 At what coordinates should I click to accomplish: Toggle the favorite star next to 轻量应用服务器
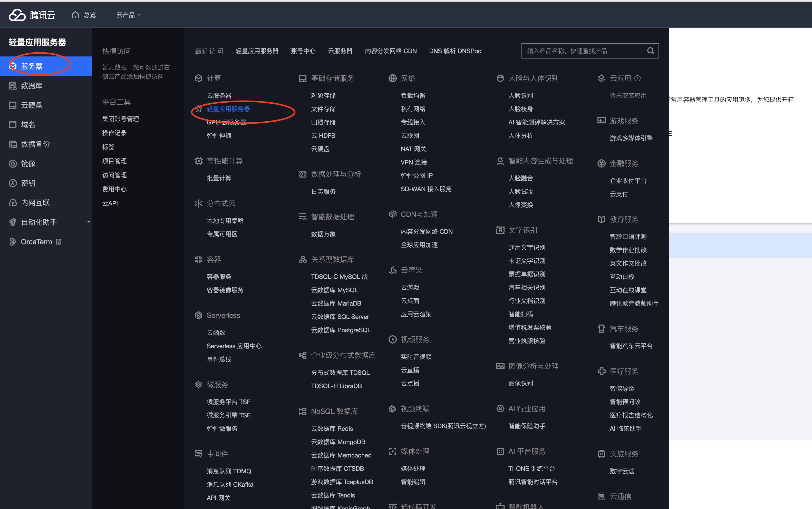pyautogui.click(x=199, y=109)
